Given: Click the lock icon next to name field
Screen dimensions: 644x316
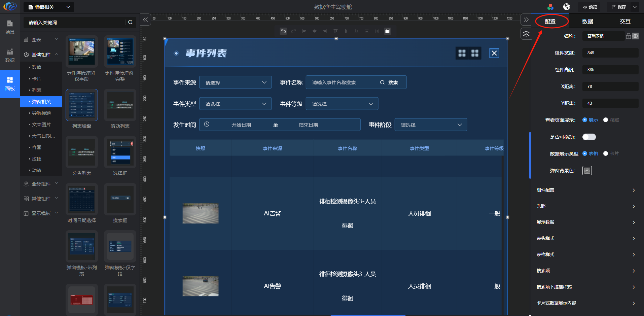Looking at the screenshot, I should [628, 36].
